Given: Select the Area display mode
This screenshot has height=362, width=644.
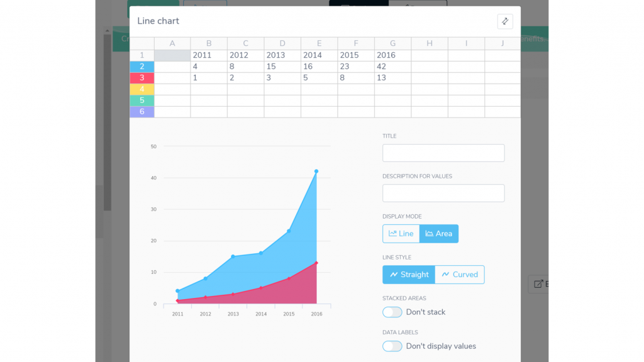Looking at the screenshot, I should click(x=439, y=234).
